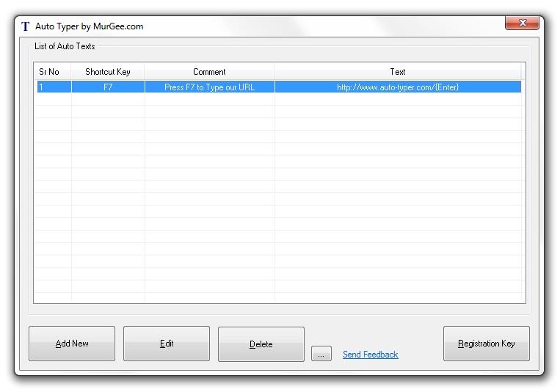560x392 pixels.
Task: Click the 'Press F7 to Type our URL' comment
Action: (x=210, y=87)
